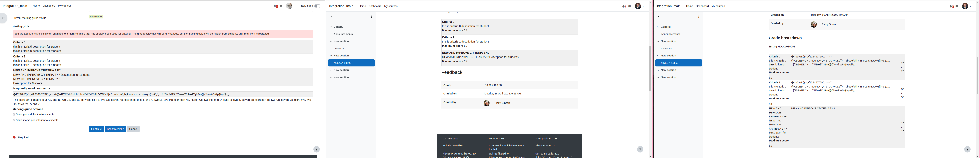Open Announcements in middle window sidebar

point(343,34)
